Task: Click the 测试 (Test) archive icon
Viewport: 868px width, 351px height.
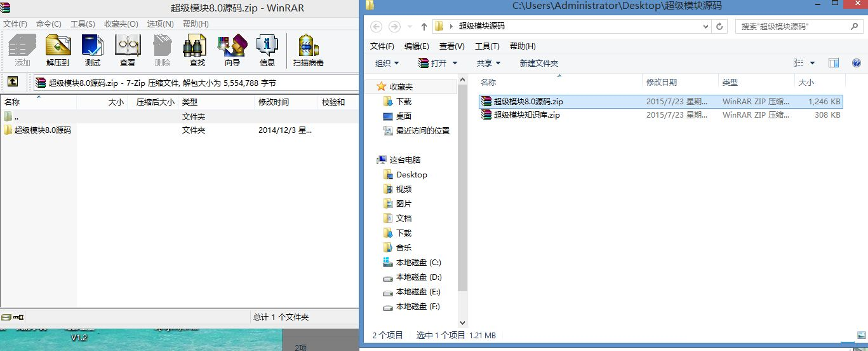Action: (x=93, y=50)
